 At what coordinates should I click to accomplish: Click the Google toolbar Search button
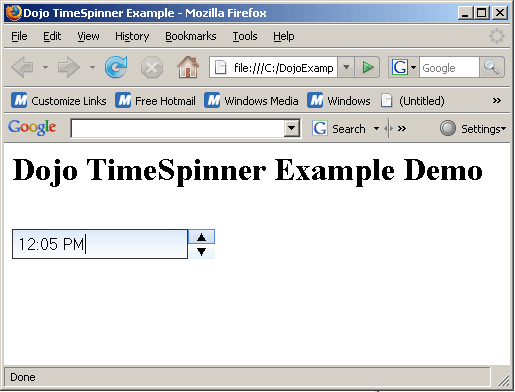339,128
